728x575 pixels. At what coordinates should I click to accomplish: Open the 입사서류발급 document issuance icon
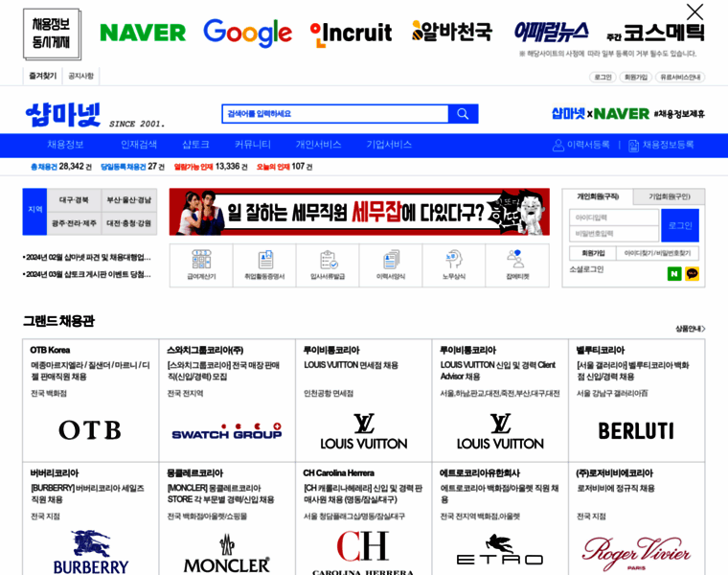(x=329, y=259)
